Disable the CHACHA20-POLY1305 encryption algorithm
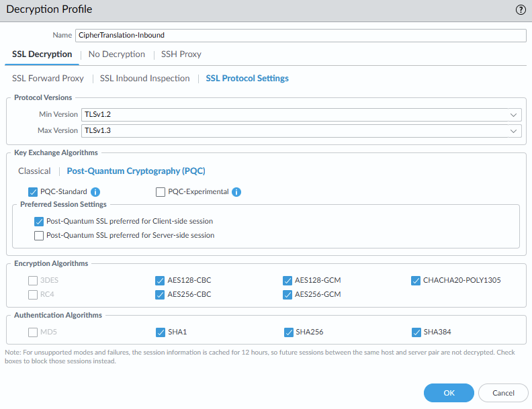532x409 pixels. pos(416,281)
